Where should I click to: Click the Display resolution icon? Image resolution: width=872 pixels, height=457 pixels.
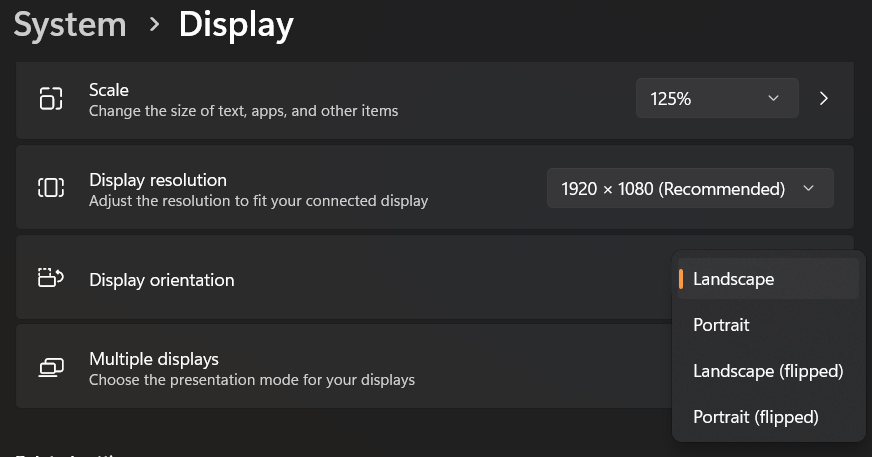click(x=50, y=188)
